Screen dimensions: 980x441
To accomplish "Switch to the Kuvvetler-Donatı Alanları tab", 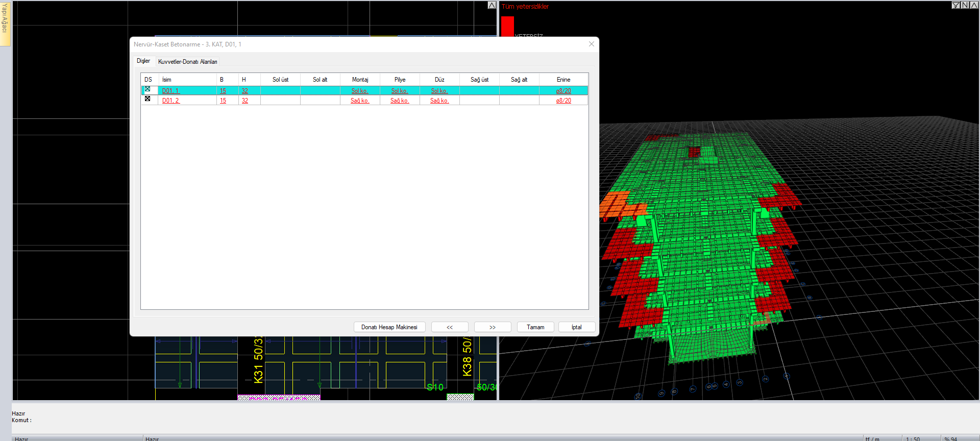I will pos(187,62).
